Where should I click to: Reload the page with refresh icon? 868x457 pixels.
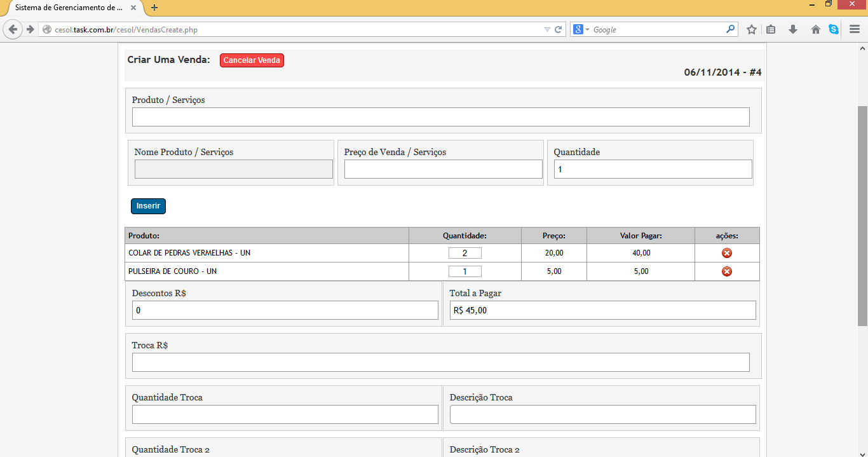[x=559, y=29]
